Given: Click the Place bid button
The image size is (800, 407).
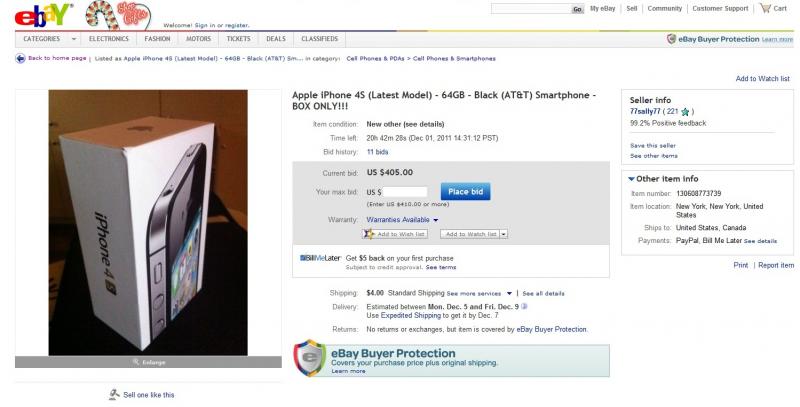Looking at the screenshot, I should coord(465,192).
